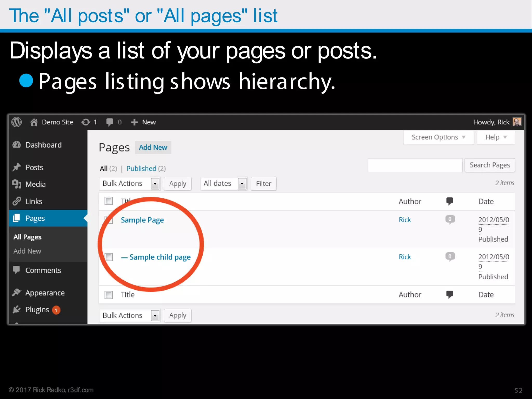Sort by comments icon in header row
This screenshot has height=399, width=532.
tap(450, 201)
